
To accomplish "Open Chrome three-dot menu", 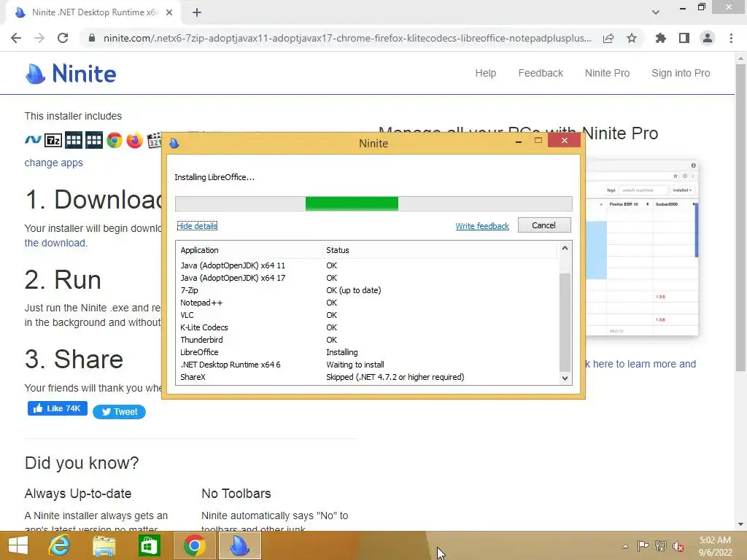I will (x=731, y=38).
